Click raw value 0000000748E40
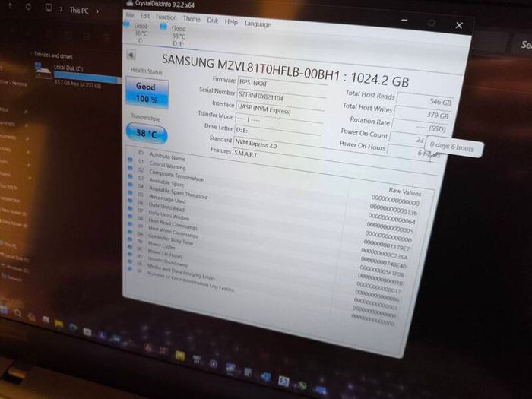Image resolution: width=532 pixels, height=399 pixels. tap(383, 263)
